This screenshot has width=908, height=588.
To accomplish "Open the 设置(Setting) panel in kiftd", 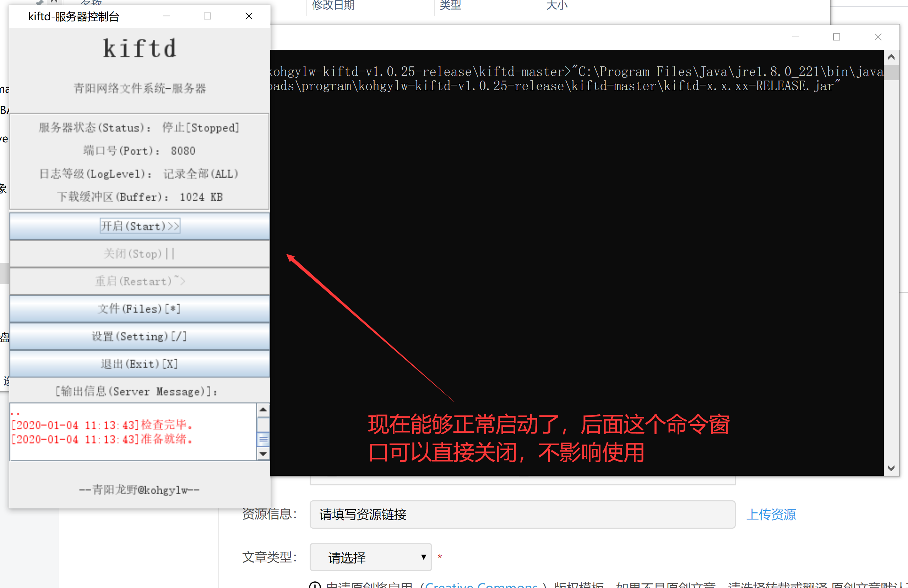I will pos(140,336).
